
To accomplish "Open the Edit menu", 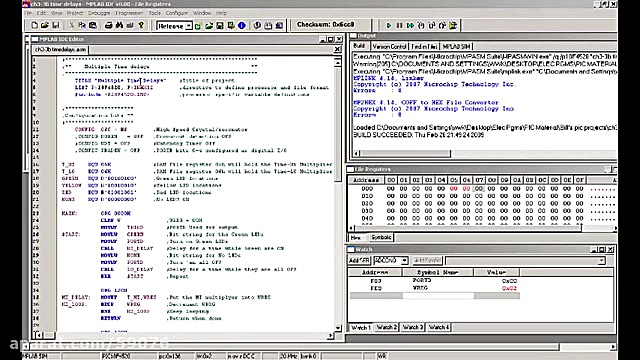I will tap(42, 13).
